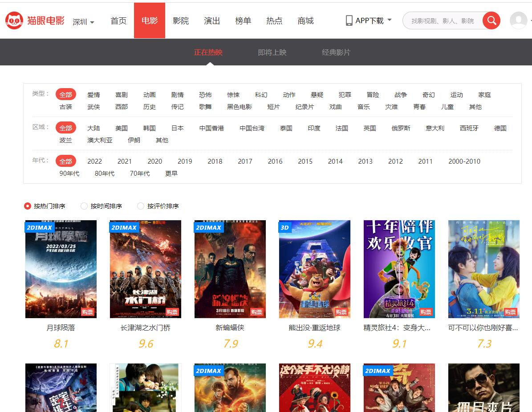
Task: Click 月球陨落 title text
Action: [x=61, y=327]
